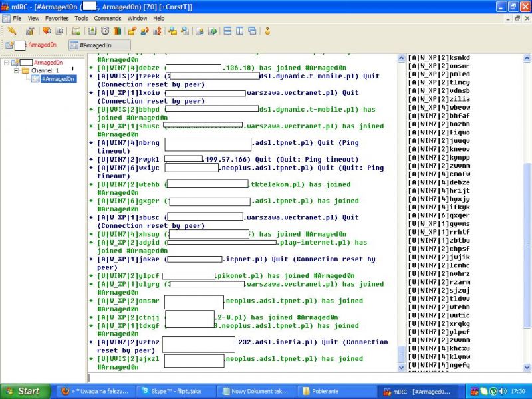The width and height of the screenshot is (532, 399).
Task: Click the About/Help toolbar icon
Action: click(x=267, y=31)
